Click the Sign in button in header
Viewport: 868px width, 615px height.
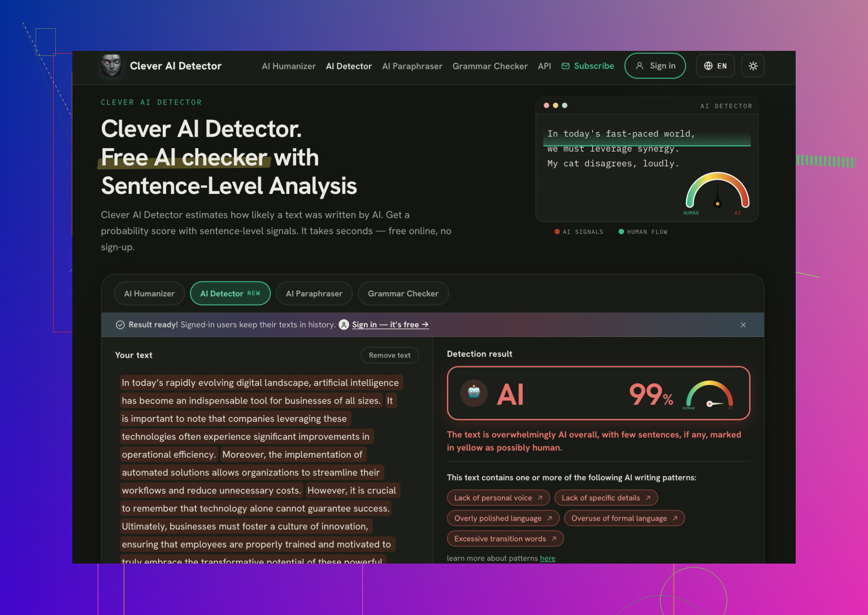(x=655, y=66)
